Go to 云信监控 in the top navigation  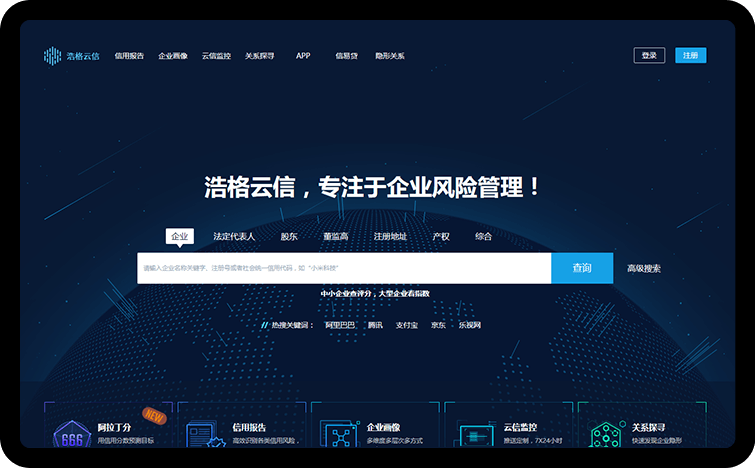216,56
